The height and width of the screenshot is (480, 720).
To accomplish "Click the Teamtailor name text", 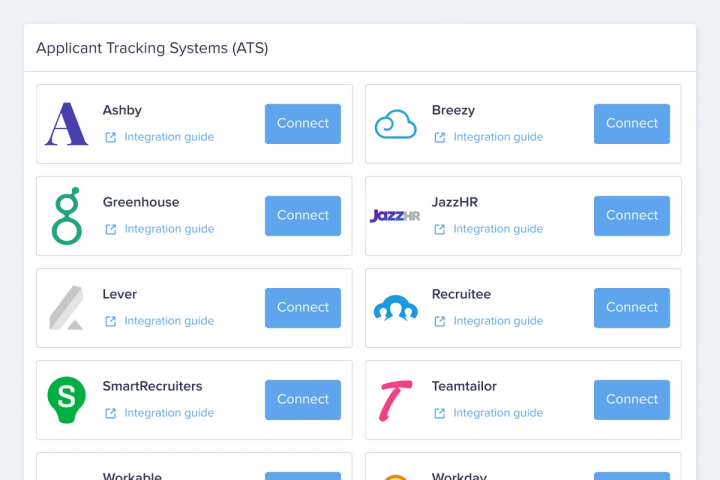I will click(x=464, y=386).
